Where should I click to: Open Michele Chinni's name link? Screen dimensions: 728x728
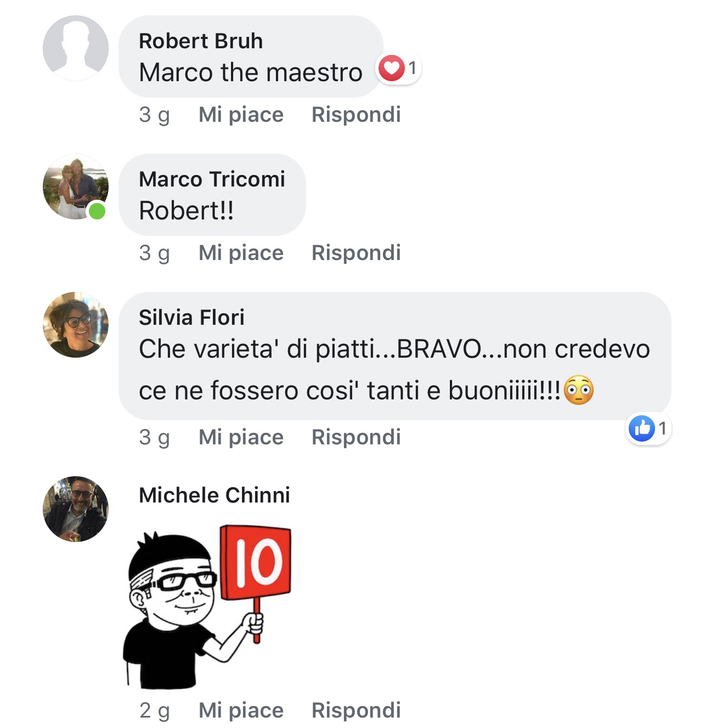[x=215, y=495]
